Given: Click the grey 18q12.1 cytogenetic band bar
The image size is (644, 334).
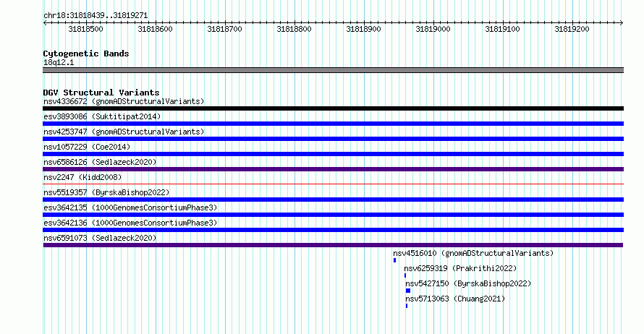Looking at the screenshot, I should point(333,70).
